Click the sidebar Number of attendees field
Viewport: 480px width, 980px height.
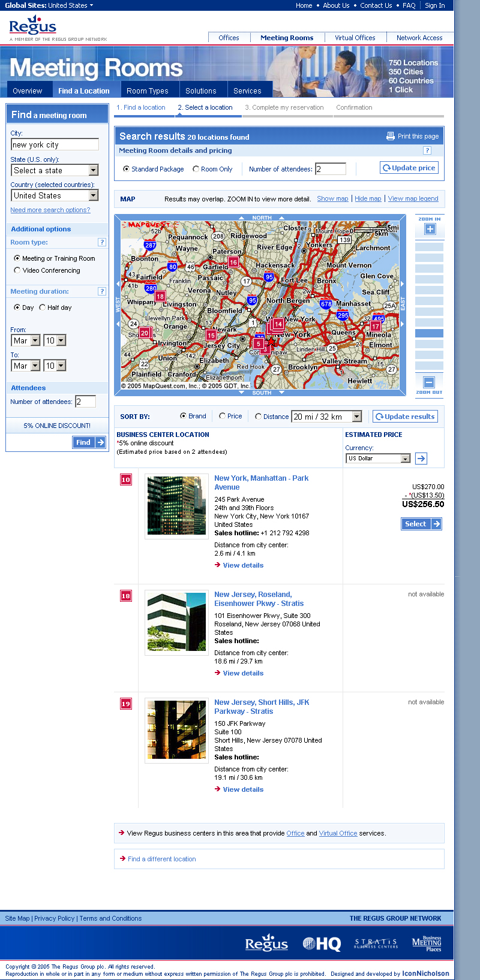(x=85, y=402)
